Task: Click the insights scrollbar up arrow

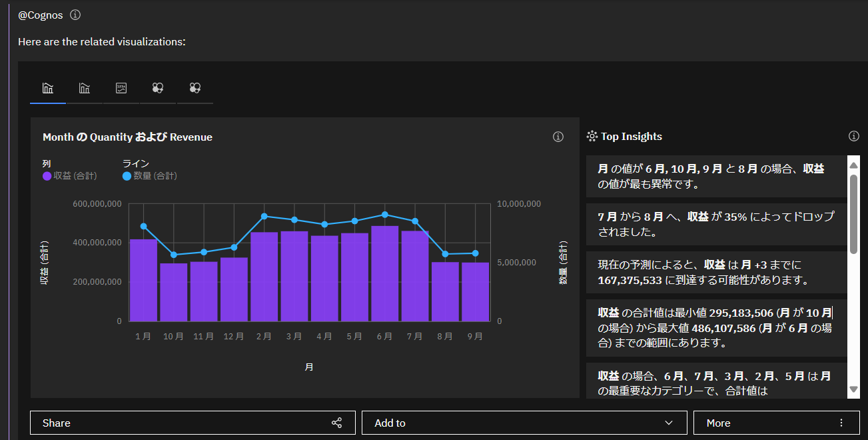Action: pos(853,165)
